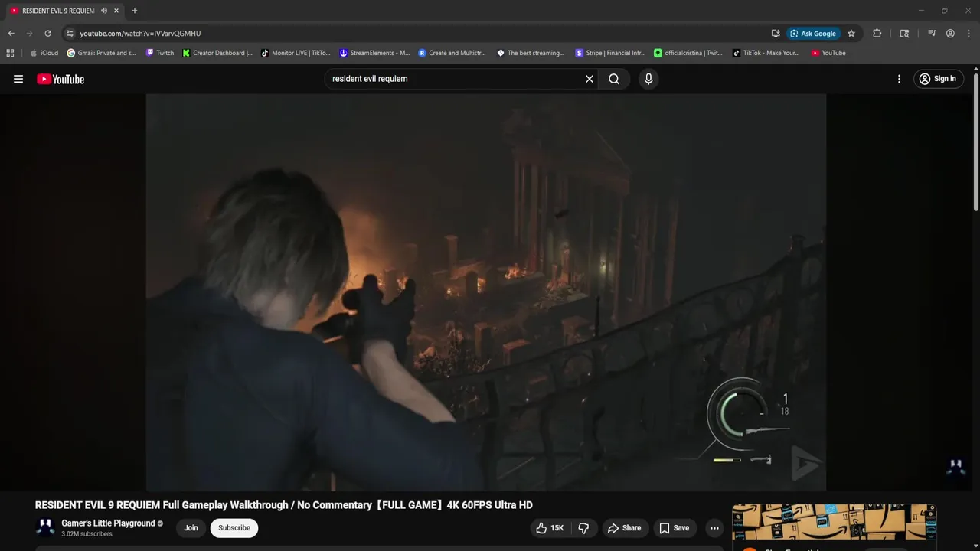The height and width of the screenshot is (551, 980).
Task: Dislike this video
Action: [x=584, y=528]
